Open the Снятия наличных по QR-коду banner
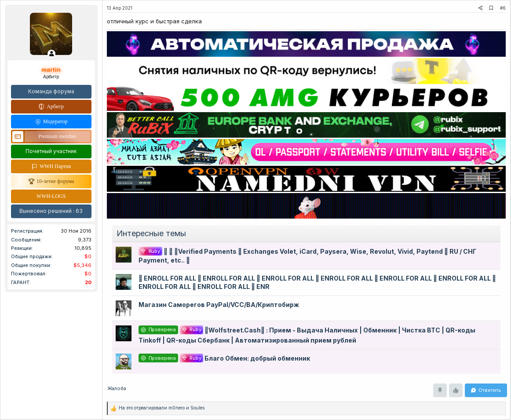The width and height of the screenshot is (511, 420). pos(306,71)
